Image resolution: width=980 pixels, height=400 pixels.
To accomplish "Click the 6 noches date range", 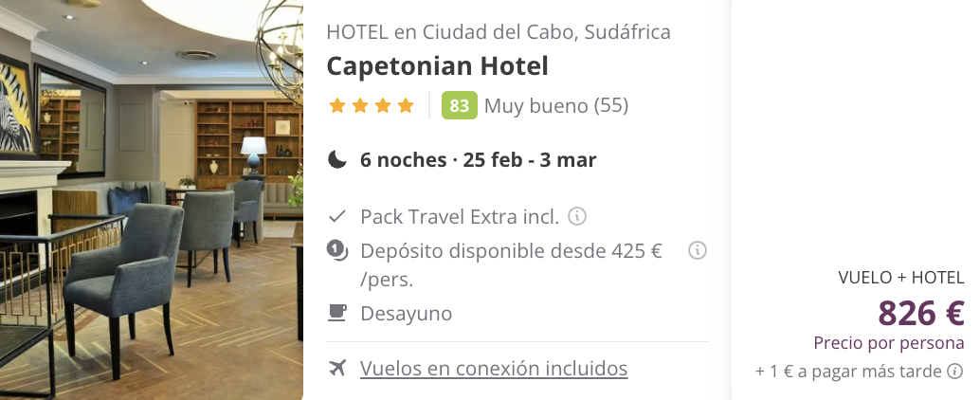I will 478,160.
